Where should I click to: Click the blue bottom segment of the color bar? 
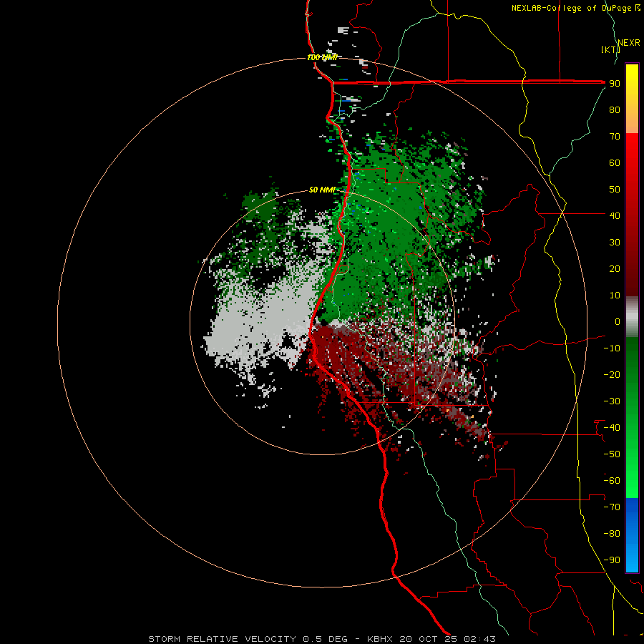pyautogui.click(x=632, y=535)
